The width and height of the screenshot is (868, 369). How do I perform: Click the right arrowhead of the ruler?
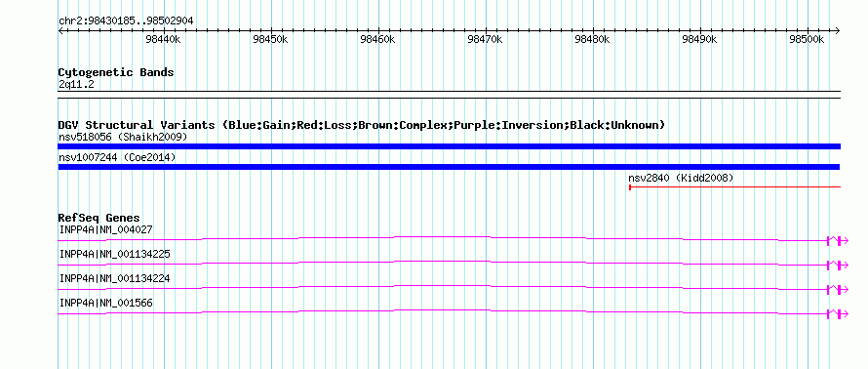(838, 30)
